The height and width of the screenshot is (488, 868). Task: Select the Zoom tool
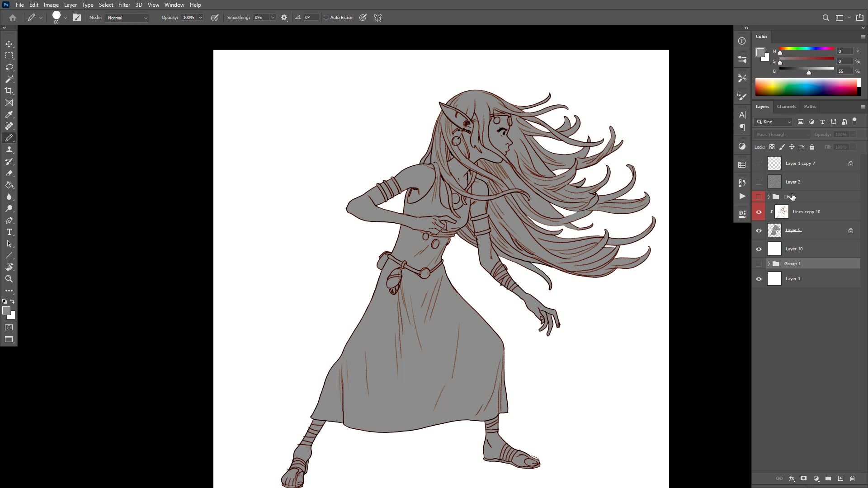click(x=9, y=279)
